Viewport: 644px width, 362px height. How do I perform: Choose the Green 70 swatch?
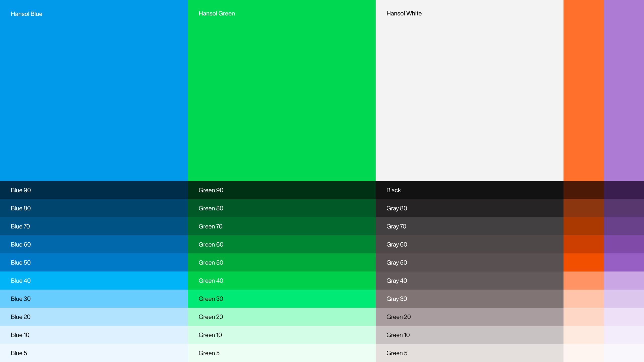click(281, 226)
